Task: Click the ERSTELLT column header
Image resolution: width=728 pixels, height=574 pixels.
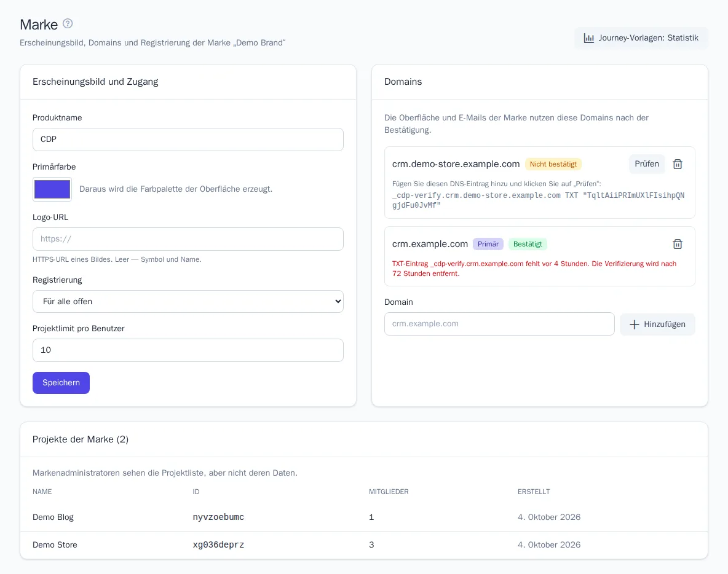Action: [534, 492]
